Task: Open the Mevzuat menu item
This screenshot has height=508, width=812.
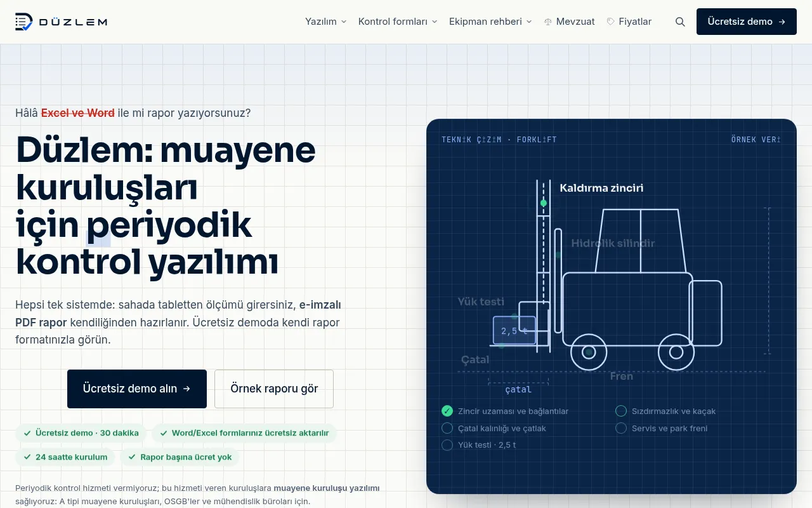Action: coord(570,22)
